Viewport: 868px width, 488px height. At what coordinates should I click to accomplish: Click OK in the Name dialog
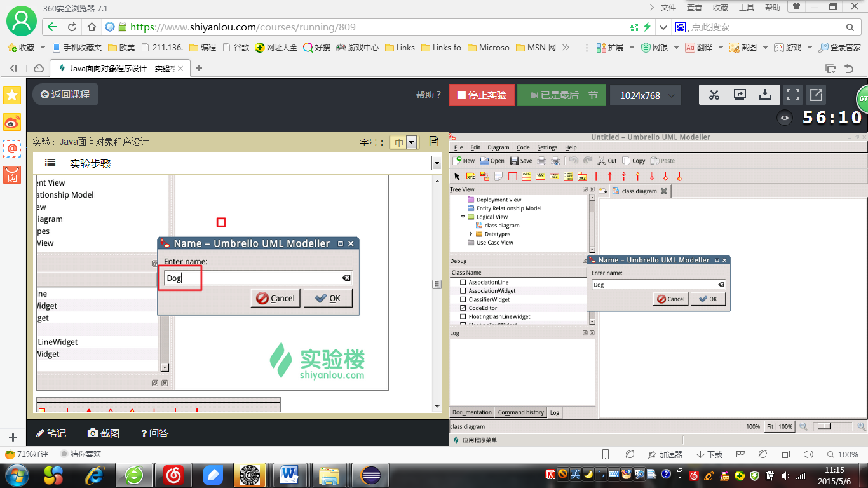click(x=708, y=299)
